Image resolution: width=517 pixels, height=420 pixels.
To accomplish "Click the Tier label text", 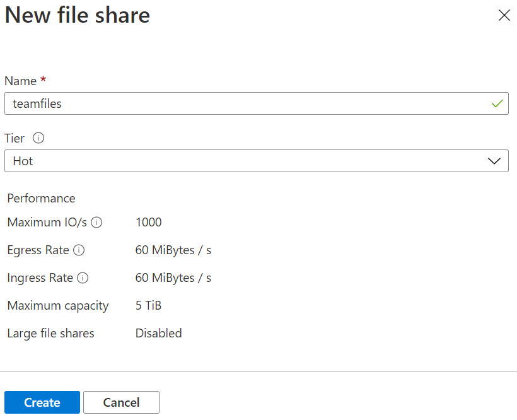I will pyautogui.click(x=15, y=138).
